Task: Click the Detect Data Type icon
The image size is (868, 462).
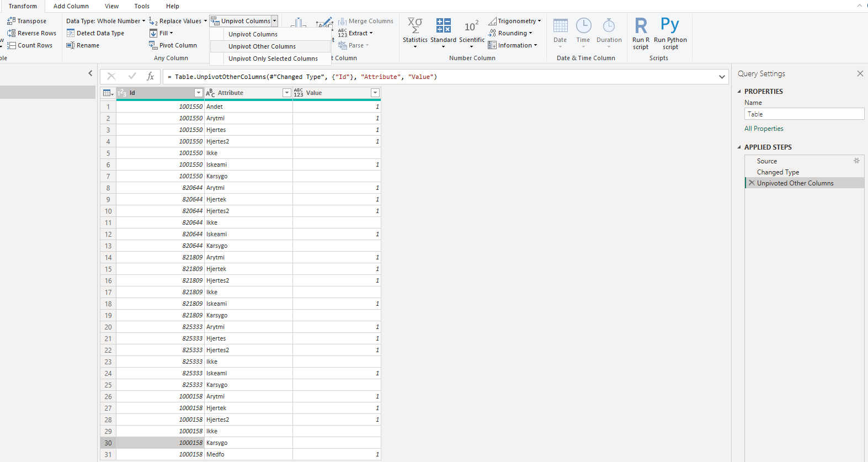Action: click(71, 33)
